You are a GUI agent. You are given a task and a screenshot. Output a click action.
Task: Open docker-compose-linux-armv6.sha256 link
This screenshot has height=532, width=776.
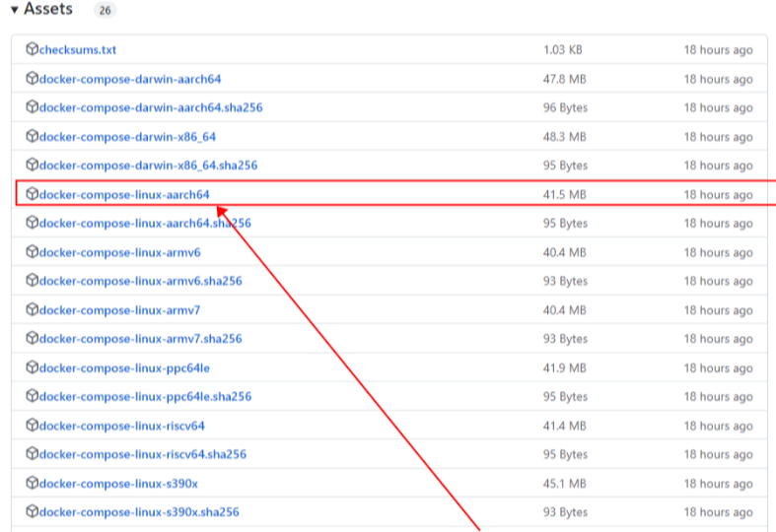(x=141, y=282)
